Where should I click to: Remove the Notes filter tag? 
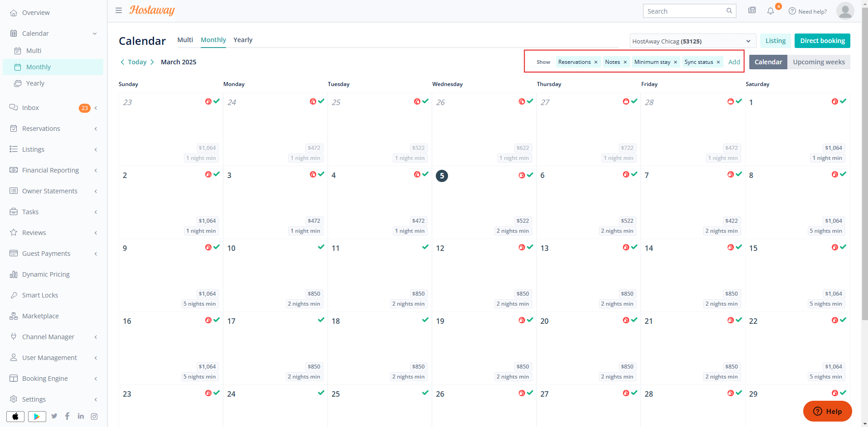pyautogui.click(x=625, y=62)
